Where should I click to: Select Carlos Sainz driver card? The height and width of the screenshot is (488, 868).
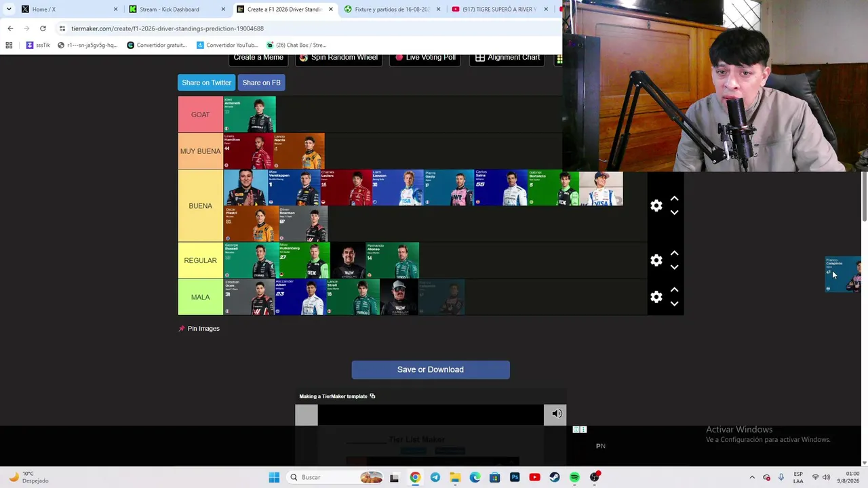coord(500,188)
